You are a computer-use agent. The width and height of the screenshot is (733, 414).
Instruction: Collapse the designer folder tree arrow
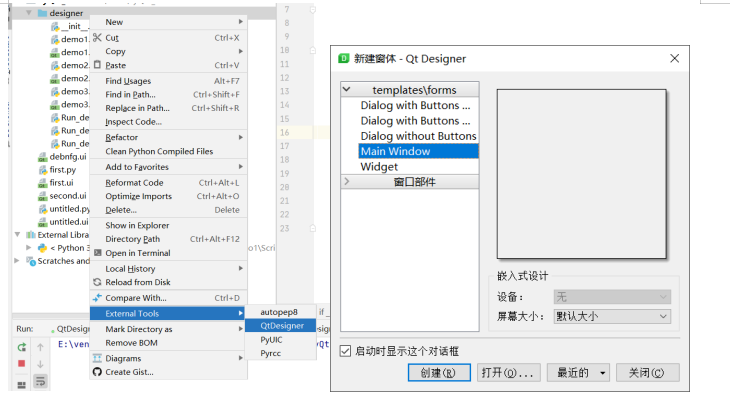(x=29, y=13)
